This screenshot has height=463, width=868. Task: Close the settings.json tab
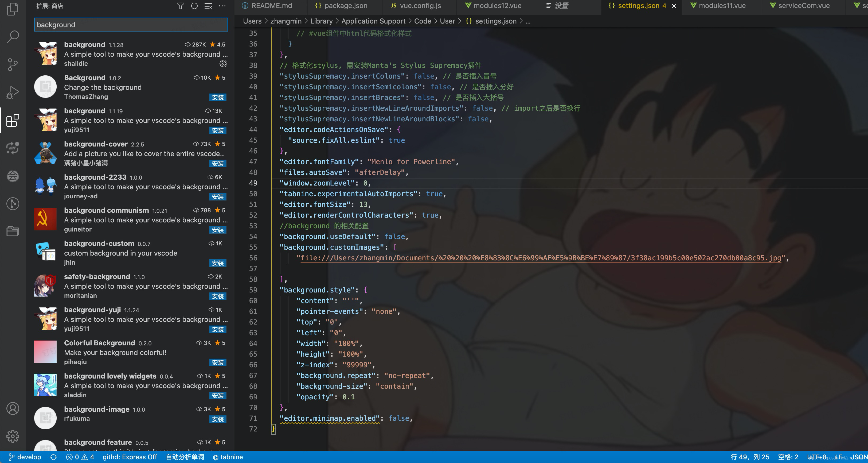click(674, 6)
